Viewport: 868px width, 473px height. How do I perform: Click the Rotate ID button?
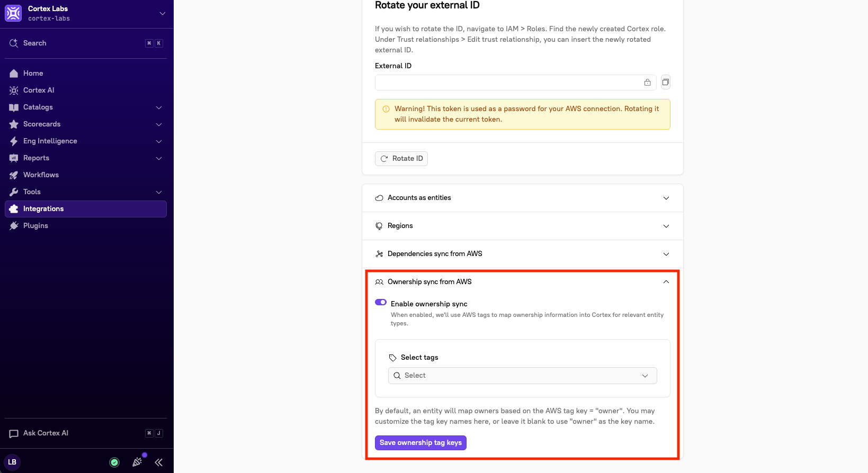click(x=401, y=159)
